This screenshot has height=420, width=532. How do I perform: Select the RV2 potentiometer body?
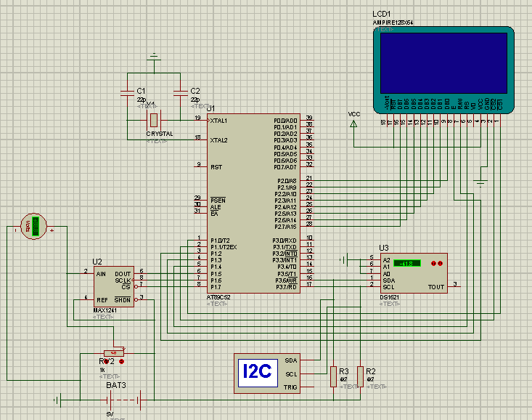tap(114, 353)
